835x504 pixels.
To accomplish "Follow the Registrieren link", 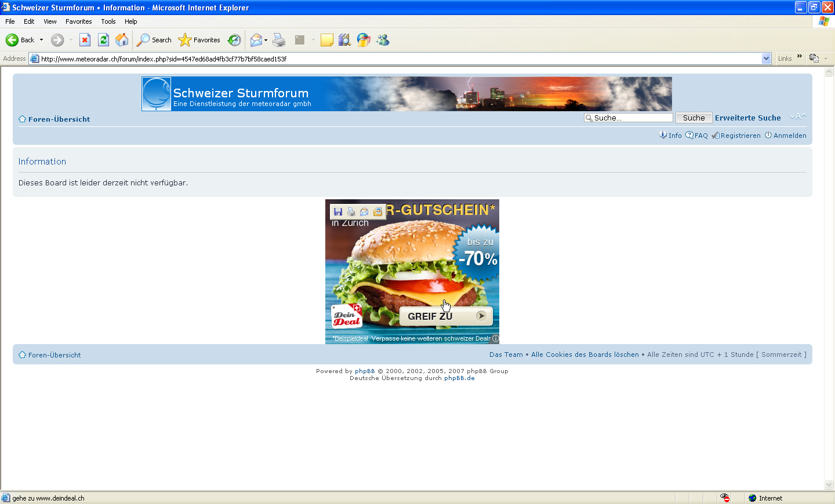I will 740,136.
